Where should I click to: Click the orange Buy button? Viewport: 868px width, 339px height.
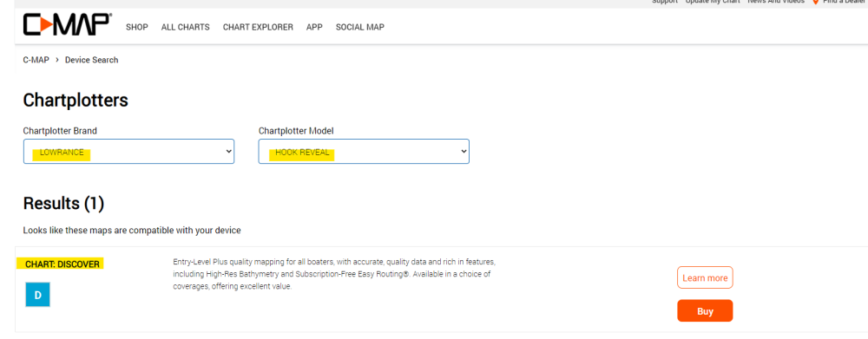[x=705, y=310]
